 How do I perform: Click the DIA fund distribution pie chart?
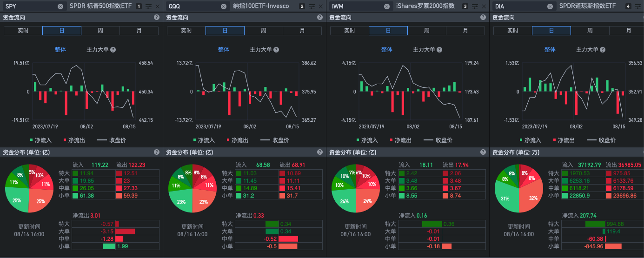coord(518,188)
